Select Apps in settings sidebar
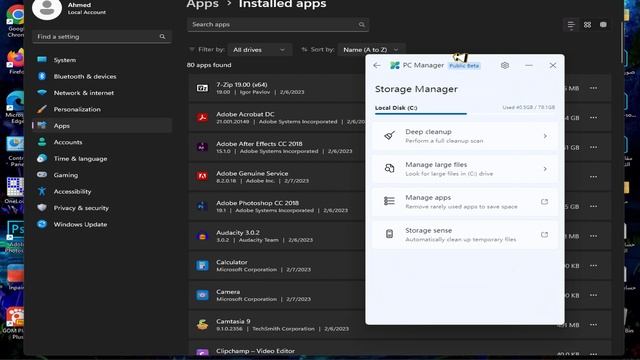 102,126
